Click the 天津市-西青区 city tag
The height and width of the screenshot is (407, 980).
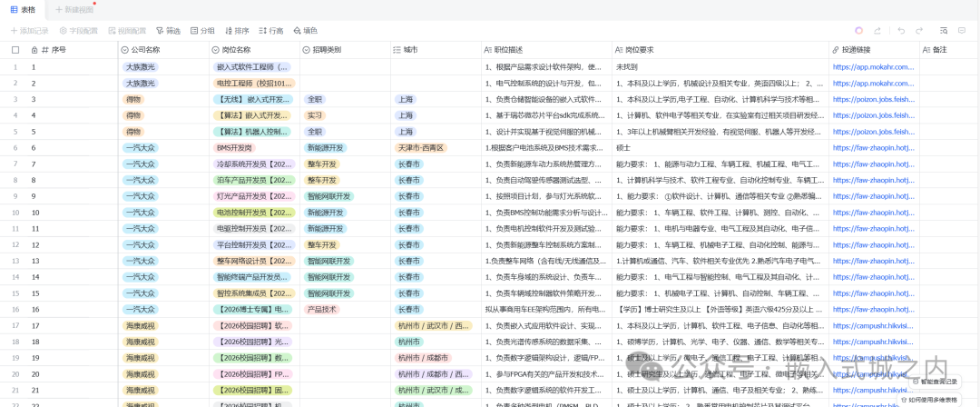pos(421,148)
